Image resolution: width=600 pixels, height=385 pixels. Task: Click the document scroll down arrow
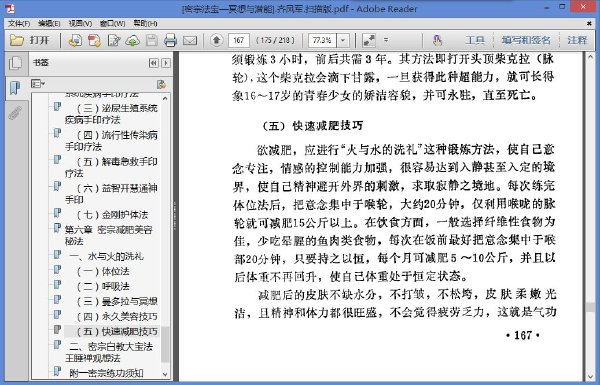590,377
